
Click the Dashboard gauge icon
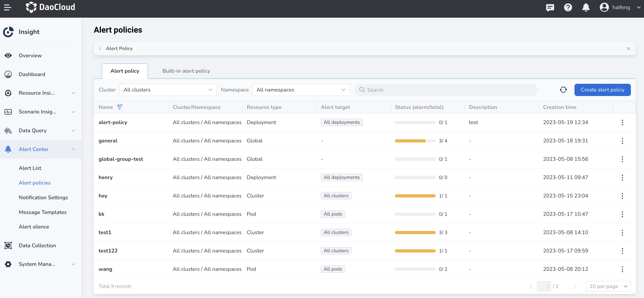pos(8,74)
